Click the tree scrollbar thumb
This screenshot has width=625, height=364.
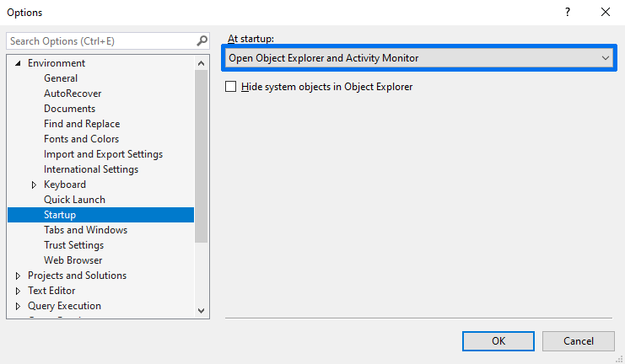tap(202, 156)
